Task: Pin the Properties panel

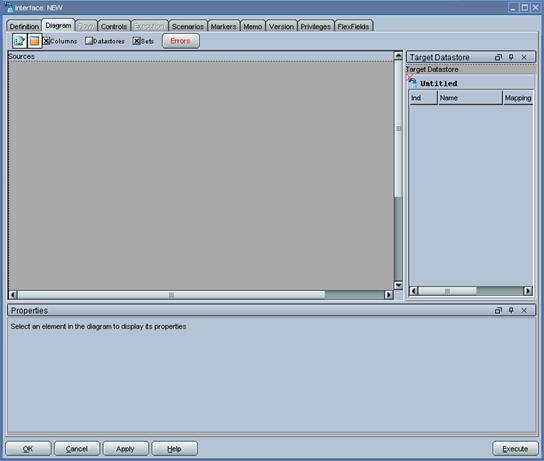Action: click(511, 310)
